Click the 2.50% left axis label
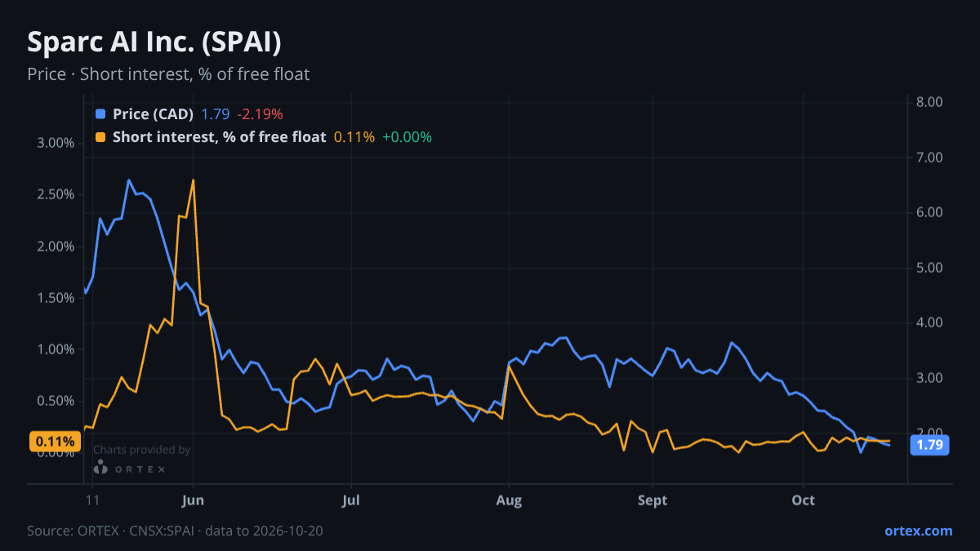 [56, 194]
